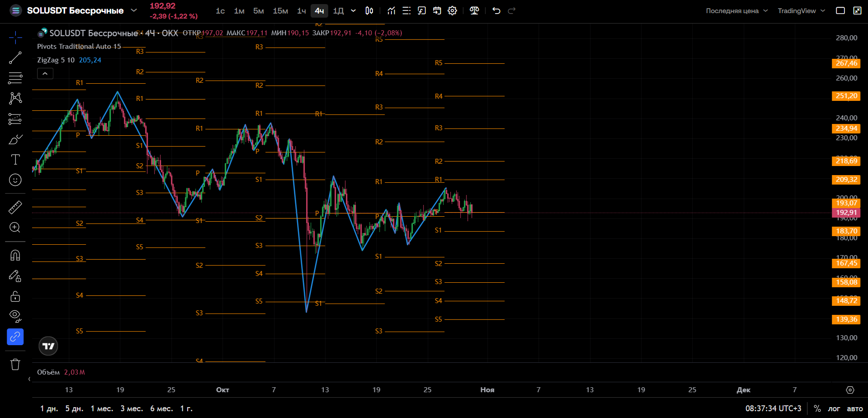Open the time axis settings icon
This screenshot has width=868, height=418.
[x=850, y=390]
